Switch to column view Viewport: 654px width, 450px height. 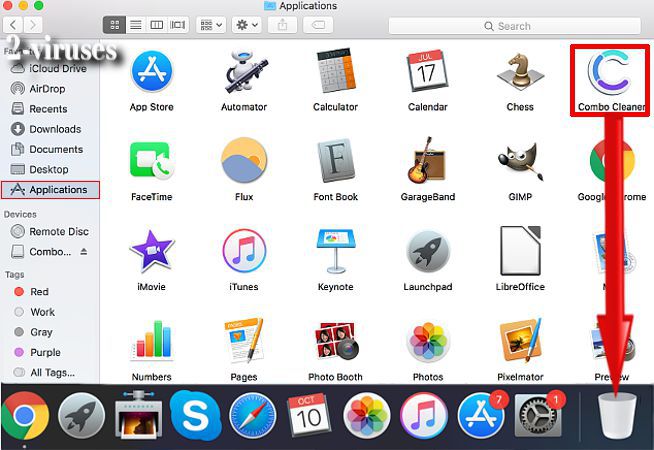pos(156,25)
